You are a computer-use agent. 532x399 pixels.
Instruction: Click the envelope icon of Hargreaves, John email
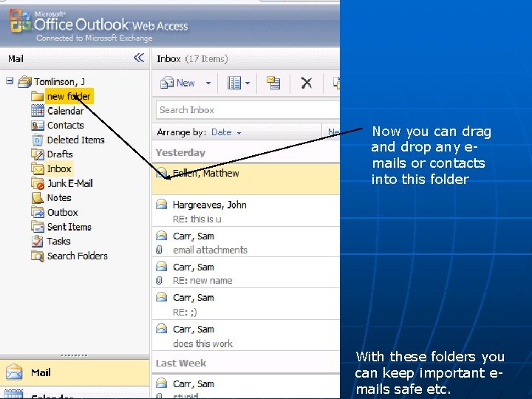(x=162, y=204)
